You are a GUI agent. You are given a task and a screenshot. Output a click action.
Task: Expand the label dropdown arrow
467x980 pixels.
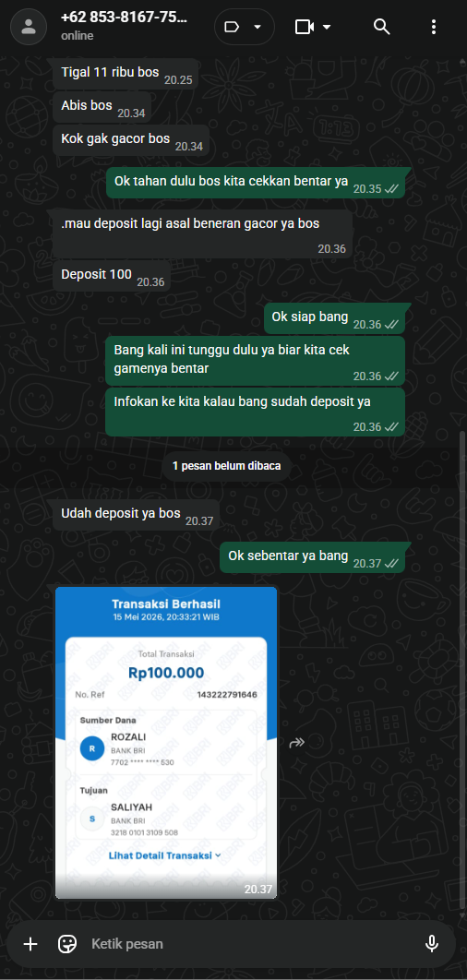(x=257, y=27)
